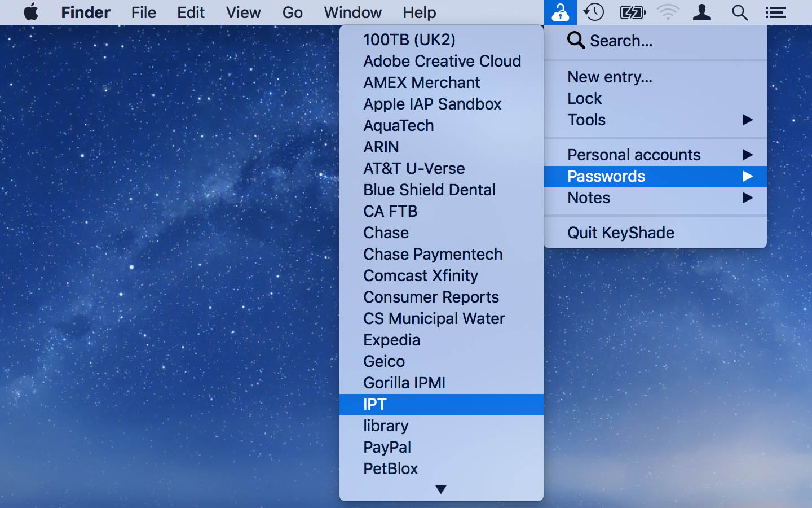Image resolution: width=812 pixels, height=508 pixels.
Task: Select the ARIN entry
Action: coord(442,147)
